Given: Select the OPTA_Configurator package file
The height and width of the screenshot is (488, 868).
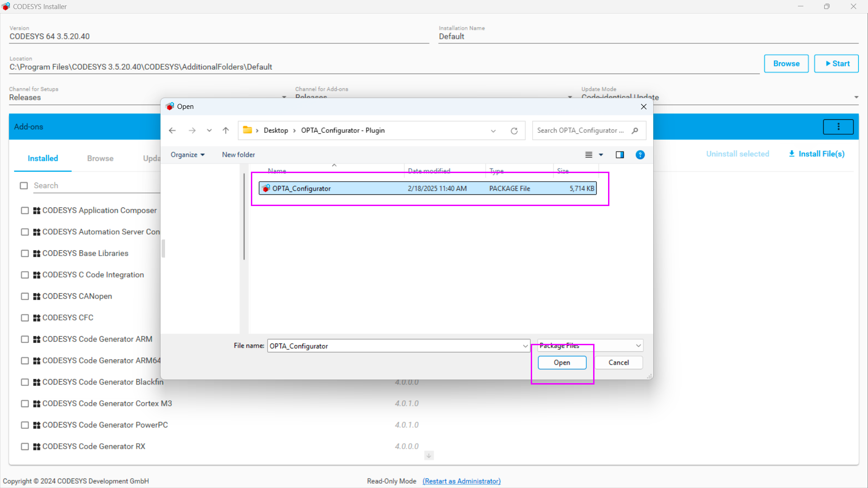Looking at the screenshot, I should 302,188.
